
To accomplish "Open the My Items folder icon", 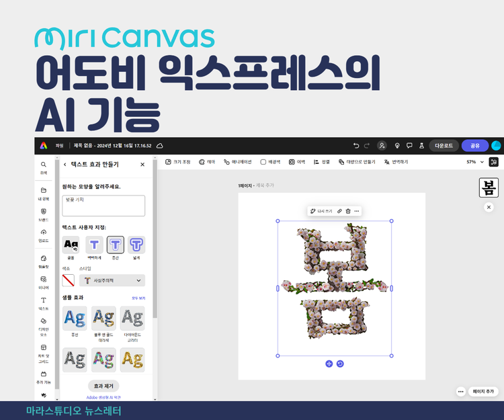I will click(x=44, y=190).
